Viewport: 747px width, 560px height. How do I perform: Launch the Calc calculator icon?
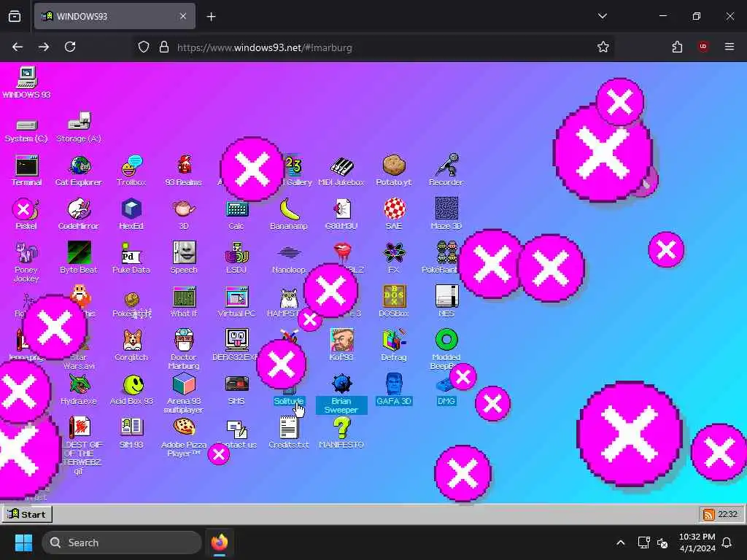pos(237,209)
